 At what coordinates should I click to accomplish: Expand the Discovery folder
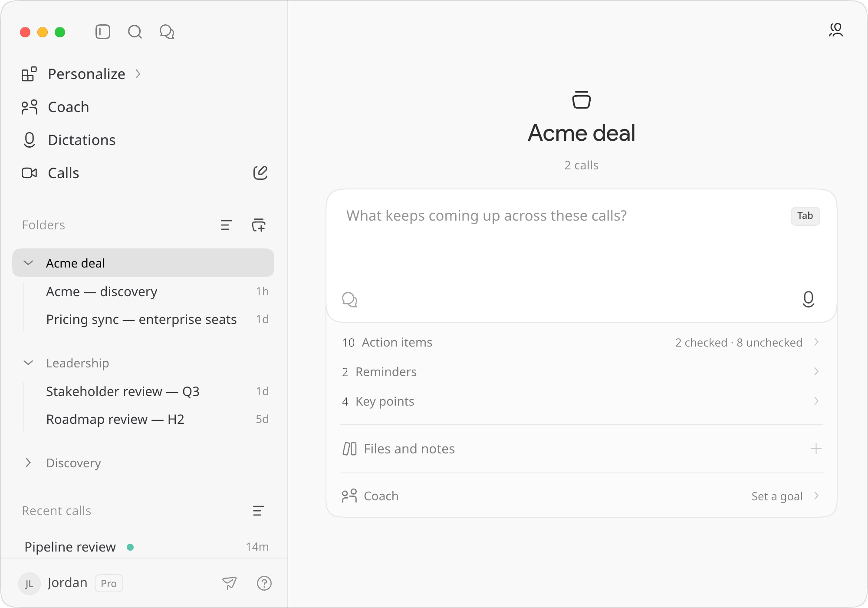(28, 463)
